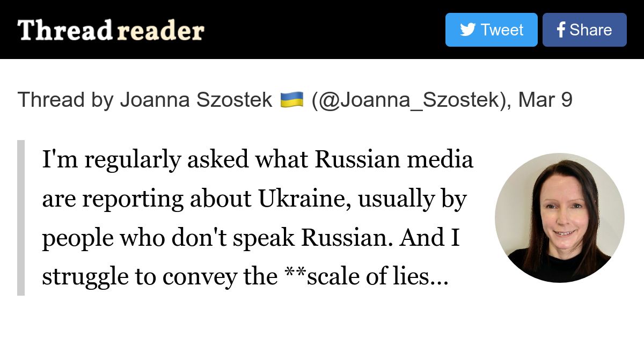This screenshot has width=644, height=337.
Task: Click the Ukraine flag emoji beside author name
Action: coord(291,100)
